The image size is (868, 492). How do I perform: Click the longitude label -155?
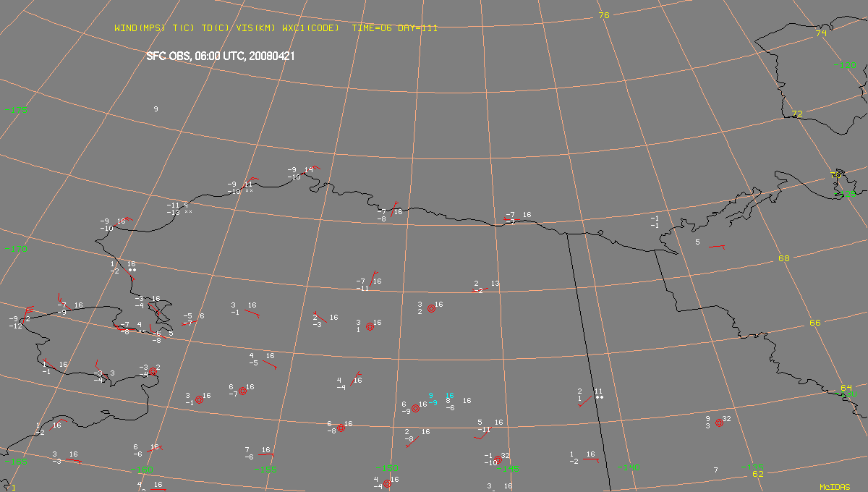point(265,470)
